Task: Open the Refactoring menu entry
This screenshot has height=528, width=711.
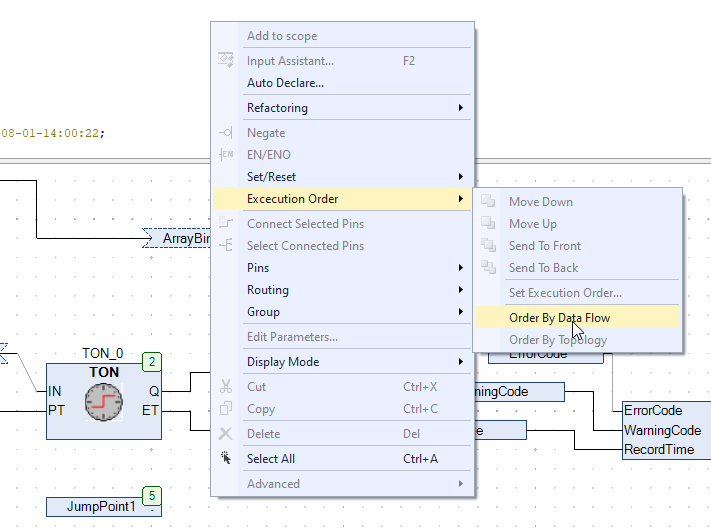Action: (342, 108)
